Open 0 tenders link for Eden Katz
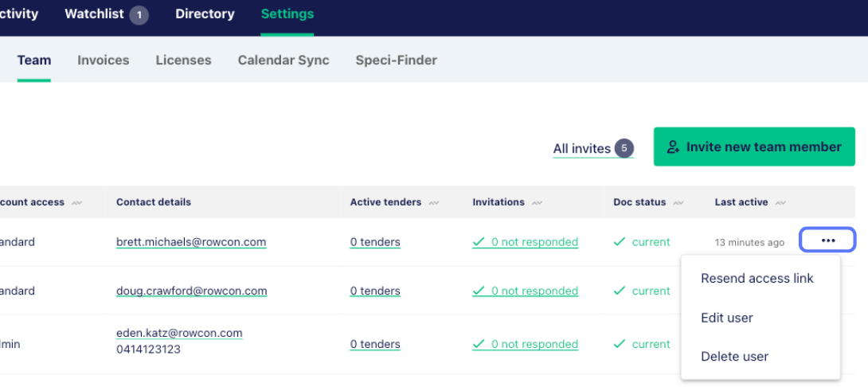 [x=374, y=344]
